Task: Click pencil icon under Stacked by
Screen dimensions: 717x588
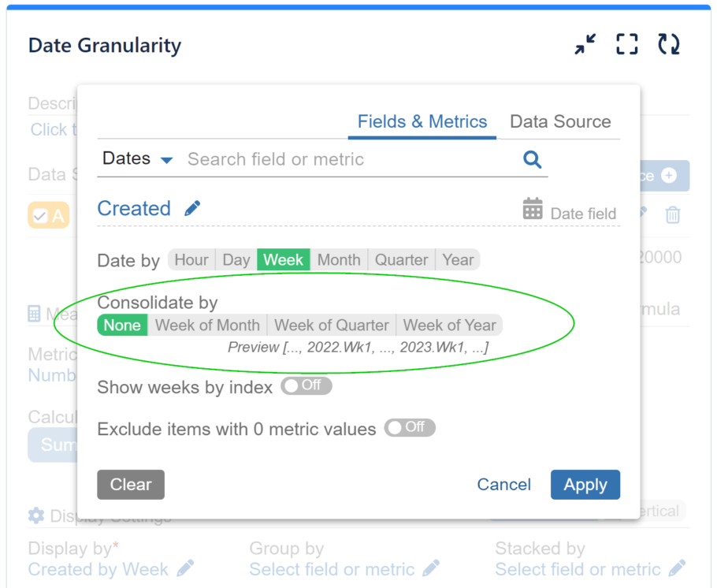Action: pos(677,568)
